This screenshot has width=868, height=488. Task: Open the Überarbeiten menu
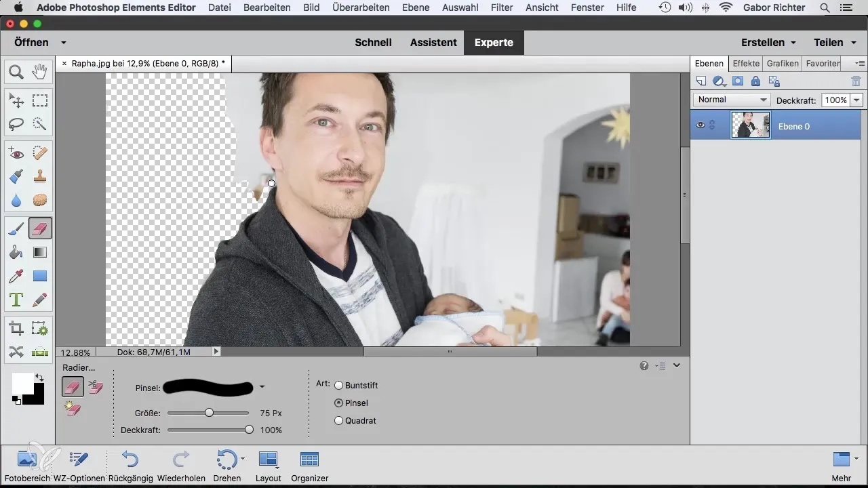pyautogui.click(x=361, y=7)
